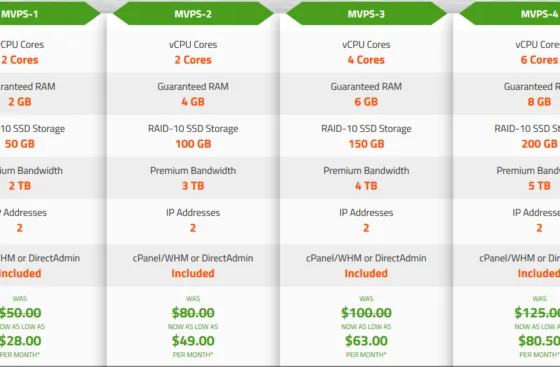Open the MVPS-4 plan banner
Image resolution: width=560 pixels, height=367 pixels.
coord(510,14)
